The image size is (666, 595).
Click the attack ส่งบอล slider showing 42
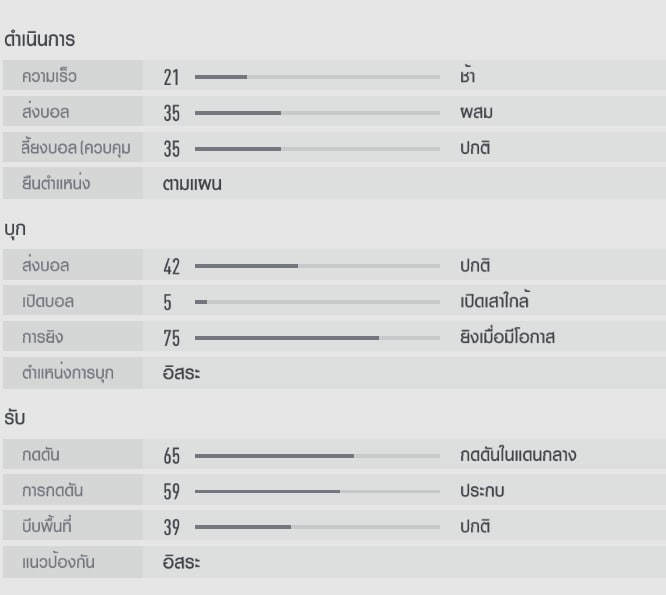point(317,266)
